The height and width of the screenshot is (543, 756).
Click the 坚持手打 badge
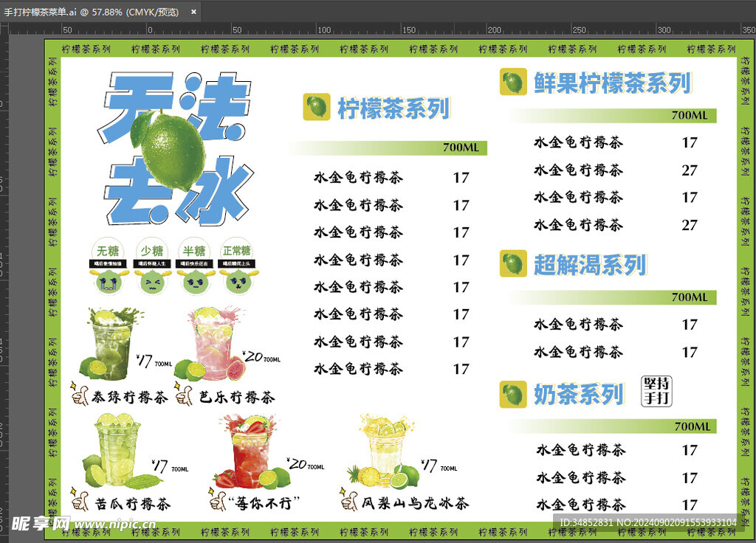(x=656, y=391)
